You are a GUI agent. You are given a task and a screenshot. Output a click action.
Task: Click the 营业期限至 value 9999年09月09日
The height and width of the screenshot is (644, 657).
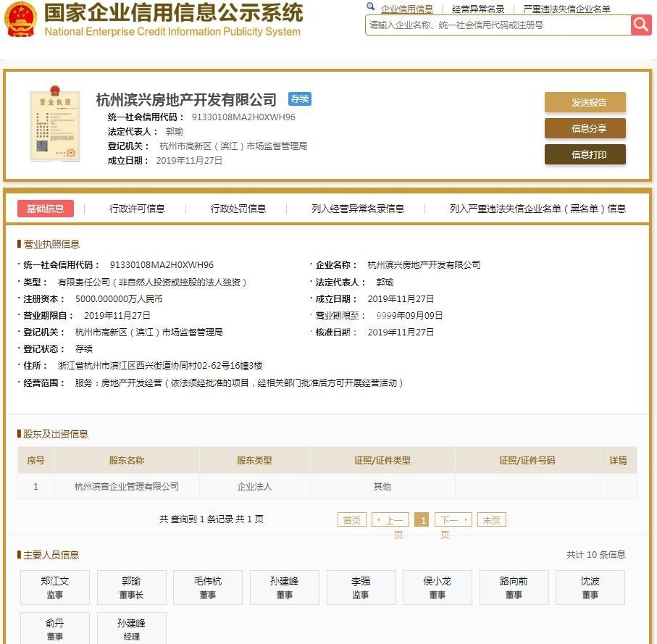pyautogui.click(x=409, y=315)
